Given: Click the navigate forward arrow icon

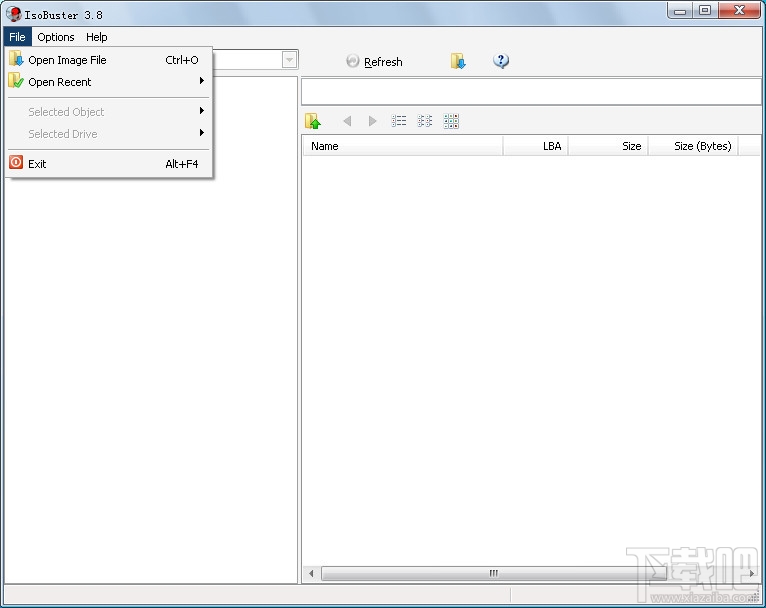Looking at the screenshot, I should click(372, 121).
